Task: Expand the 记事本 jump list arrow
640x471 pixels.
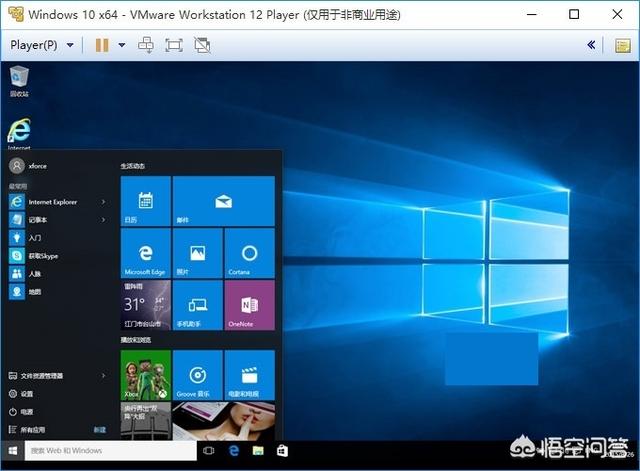Action: [104, 220]
